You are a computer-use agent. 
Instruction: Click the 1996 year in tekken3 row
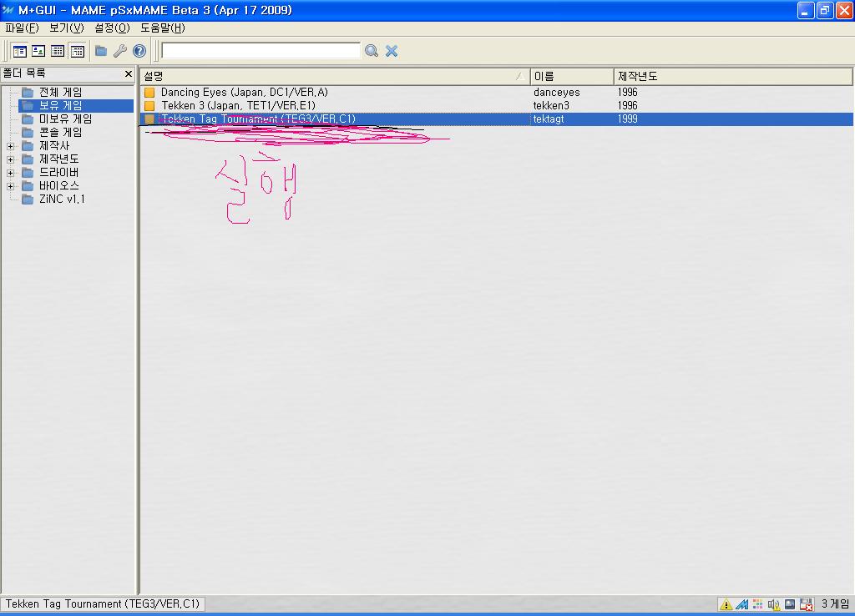(x=628, y=106)
